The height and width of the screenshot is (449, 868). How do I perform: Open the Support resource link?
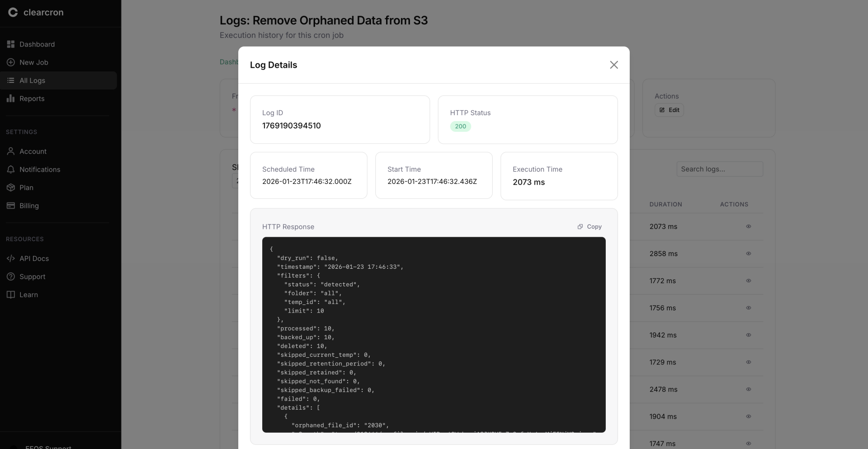coord(32,276)
